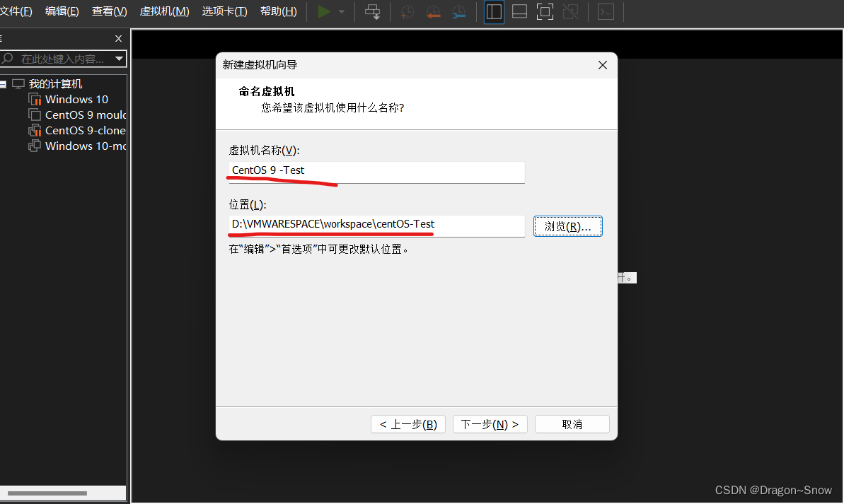Click the CentOS 9-clone VM icon
Viewport: 844px width, 504px height.
tap(35, 131)
